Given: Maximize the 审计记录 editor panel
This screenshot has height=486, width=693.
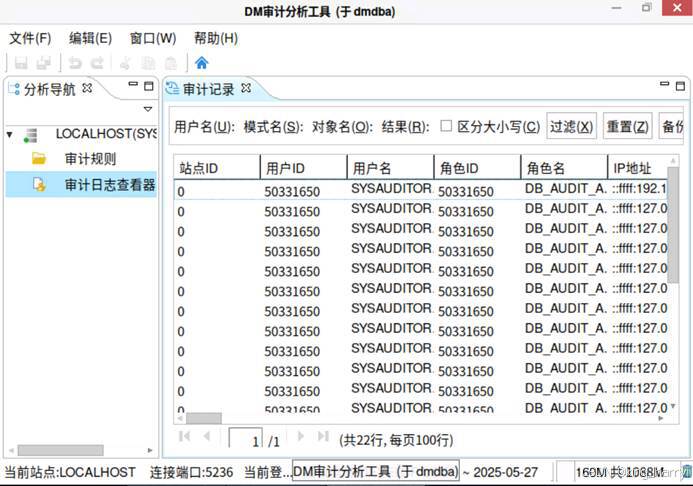Looking at the screenshot, I should [x=680, y=86].
